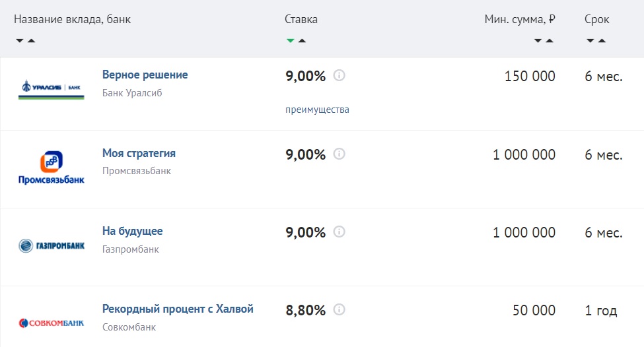Expand преимущества under Уралсиб deposit

(x=317, y=110)
